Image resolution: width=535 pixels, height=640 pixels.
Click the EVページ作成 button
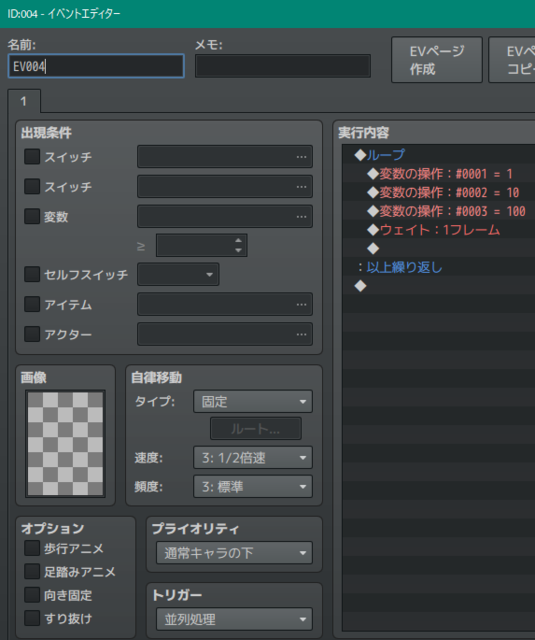pos(437,60)
